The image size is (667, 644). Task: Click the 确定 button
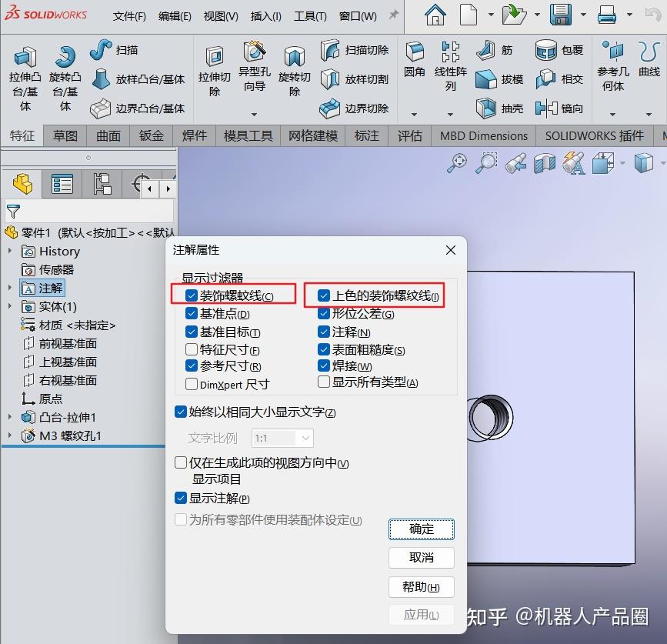click(420, 529)
